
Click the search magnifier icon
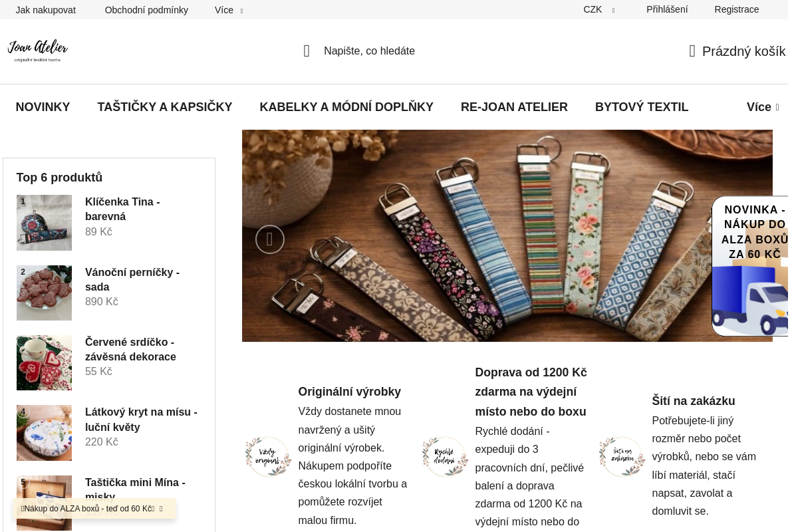point(307,51)
